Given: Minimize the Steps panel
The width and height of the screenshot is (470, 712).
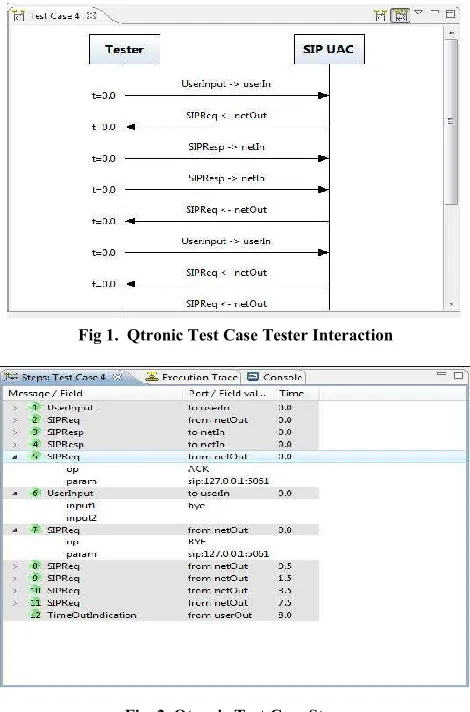Looking at the screenshot, I should pyautogui.click(x=441, y=374).
